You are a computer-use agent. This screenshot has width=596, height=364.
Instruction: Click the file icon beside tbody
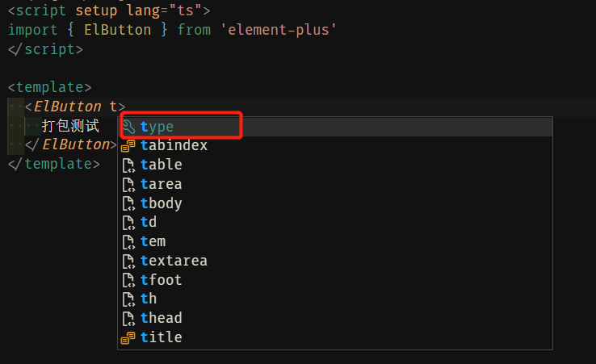[x=128, y=203]
